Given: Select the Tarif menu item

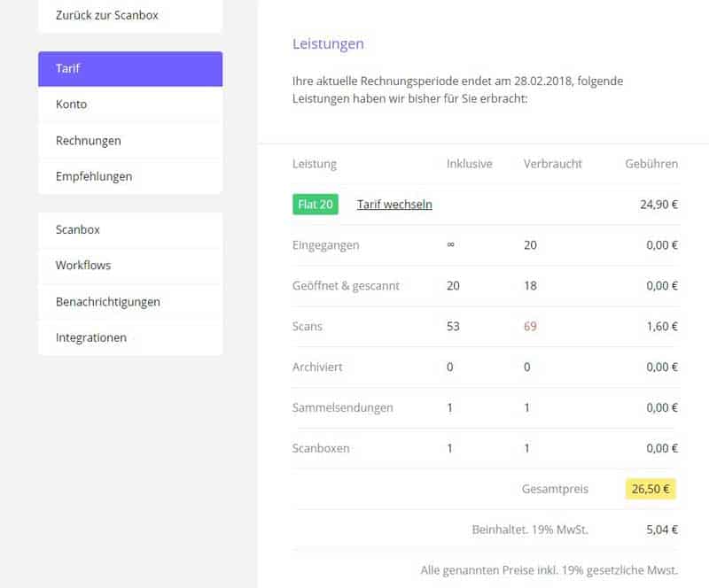Looking at the screenshot, I should (129, 69).
